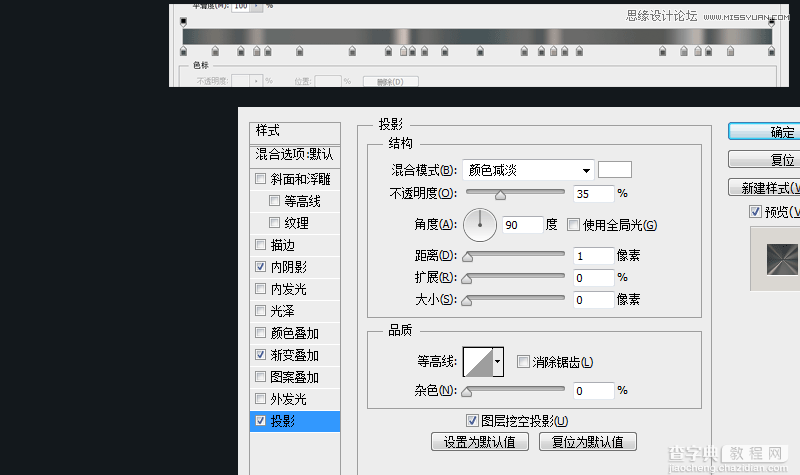Image resolution: width=800 pixels, height=475 pixels.
Task: Select 渐变叠加 in the style list
Action: pyautogui.click(x=295, y=355)
